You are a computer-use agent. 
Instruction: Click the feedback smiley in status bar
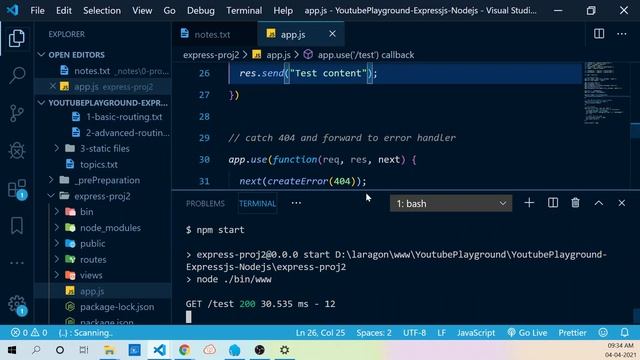click(603, 333)
